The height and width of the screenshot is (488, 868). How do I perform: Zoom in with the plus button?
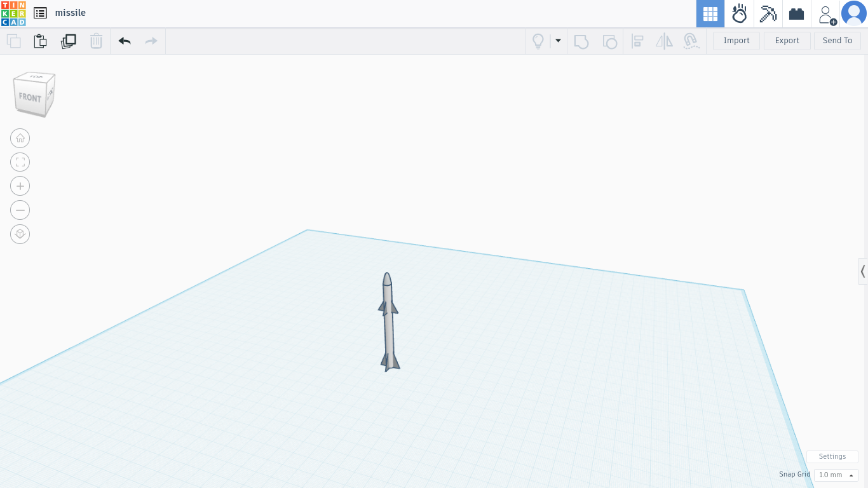20,186
